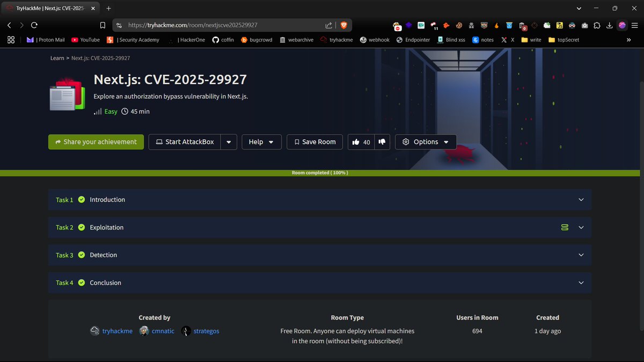Click the thumbs up like icon
This screenshot has height=362, width=644.
356,142
